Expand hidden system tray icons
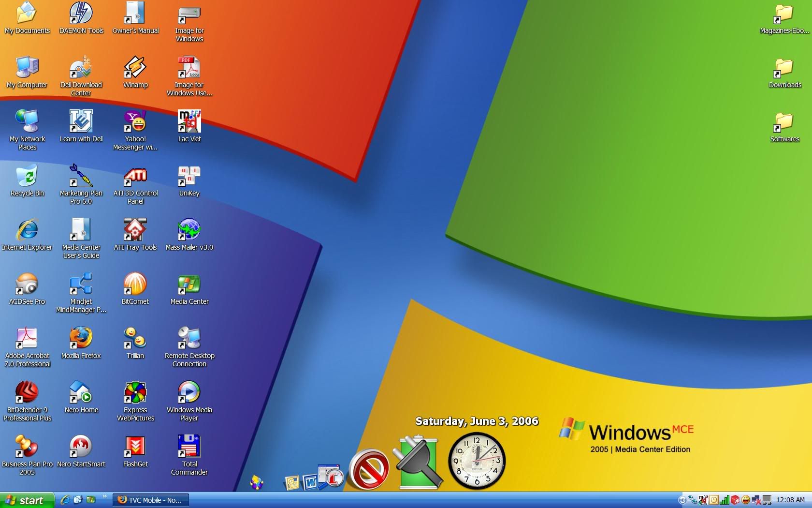 click(x=683, y=500)
